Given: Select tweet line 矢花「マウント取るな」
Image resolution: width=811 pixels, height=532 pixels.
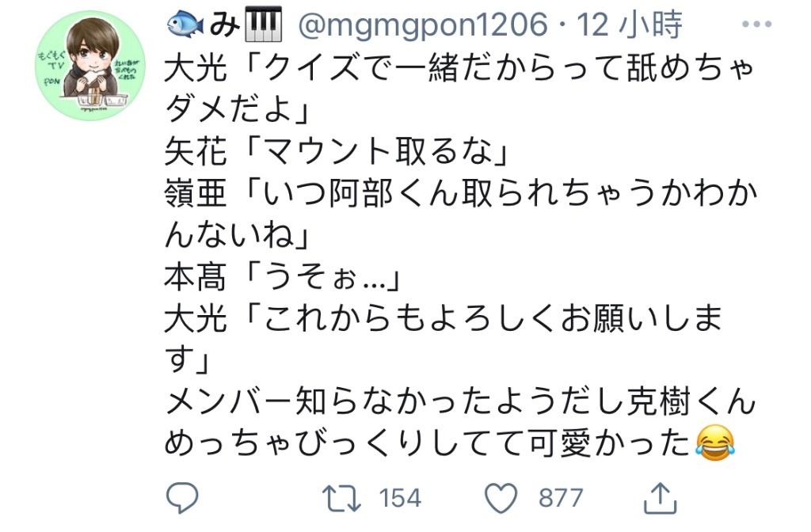Looking at the screenshot, I should point(337,151).
